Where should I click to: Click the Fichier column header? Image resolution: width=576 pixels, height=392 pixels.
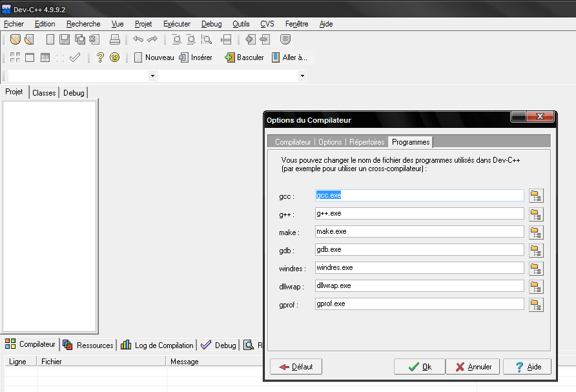tap(101, 362)
